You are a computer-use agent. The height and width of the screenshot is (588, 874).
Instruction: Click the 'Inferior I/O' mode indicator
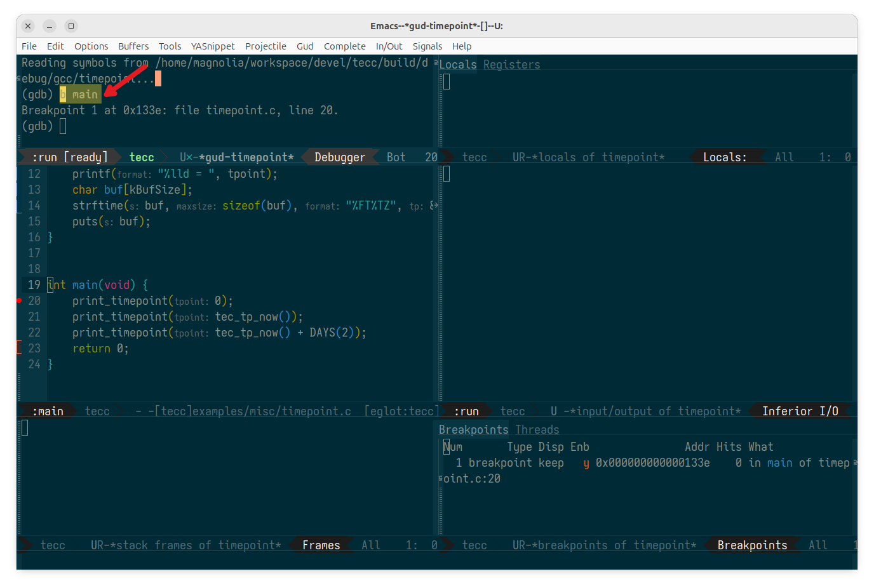tap(800, 411)
